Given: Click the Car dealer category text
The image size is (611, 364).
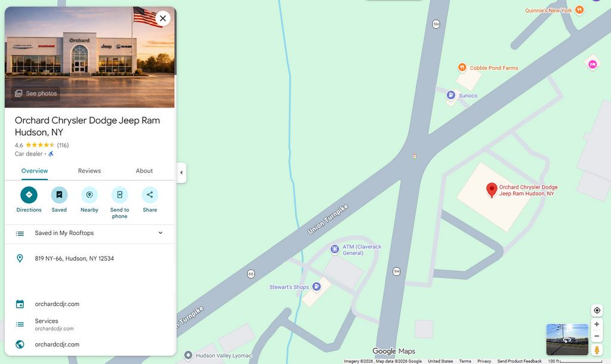Looking at the screenshot, I should (29, 154).
